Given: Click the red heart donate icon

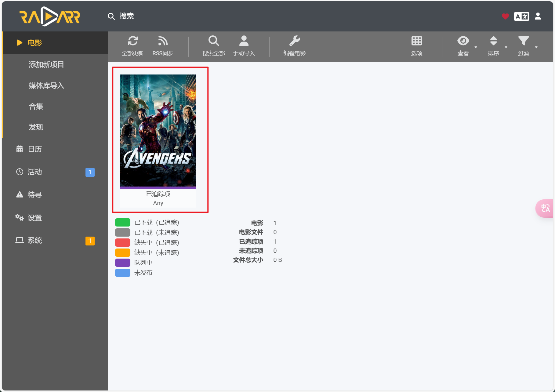Looking at the screenshot, I should pos(505,16).
